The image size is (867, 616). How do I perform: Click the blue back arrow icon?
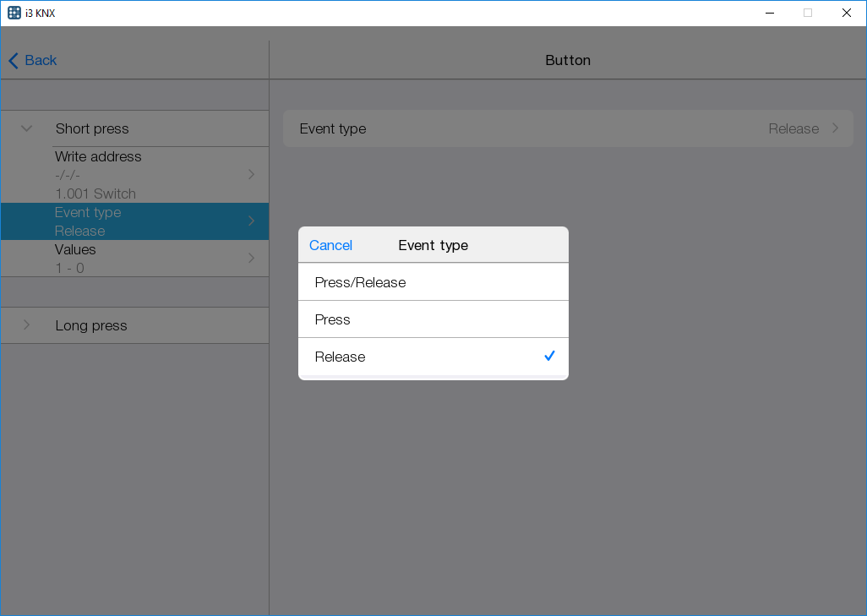(14, 61)
